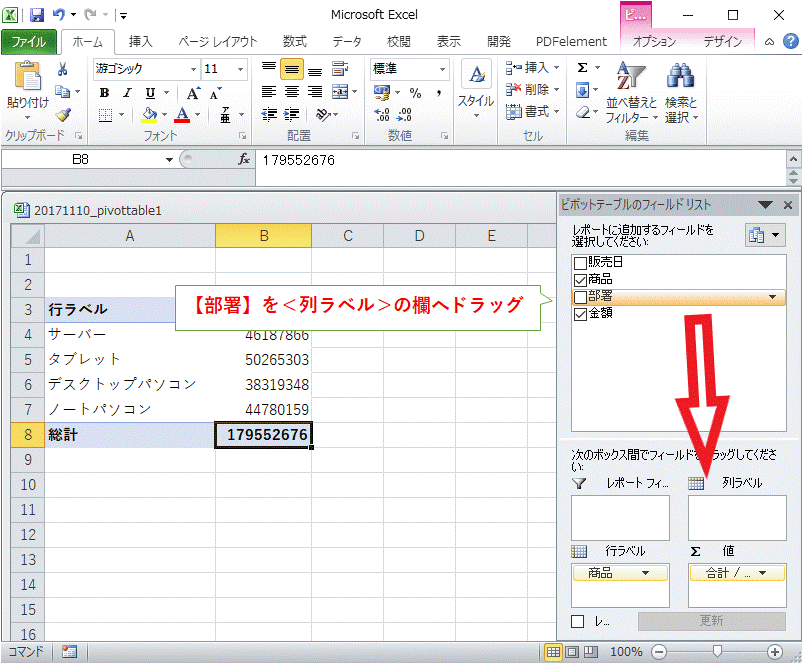This screenshot has height=664, width=803.
Task: Select center text alignment icon
Action: coord(292,69)
